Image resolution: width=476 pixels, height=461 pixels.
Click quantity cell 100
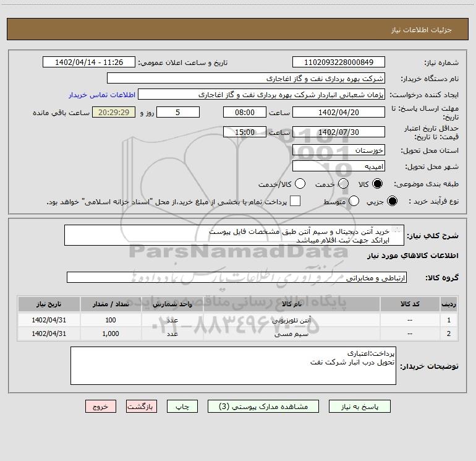[111, 320]
